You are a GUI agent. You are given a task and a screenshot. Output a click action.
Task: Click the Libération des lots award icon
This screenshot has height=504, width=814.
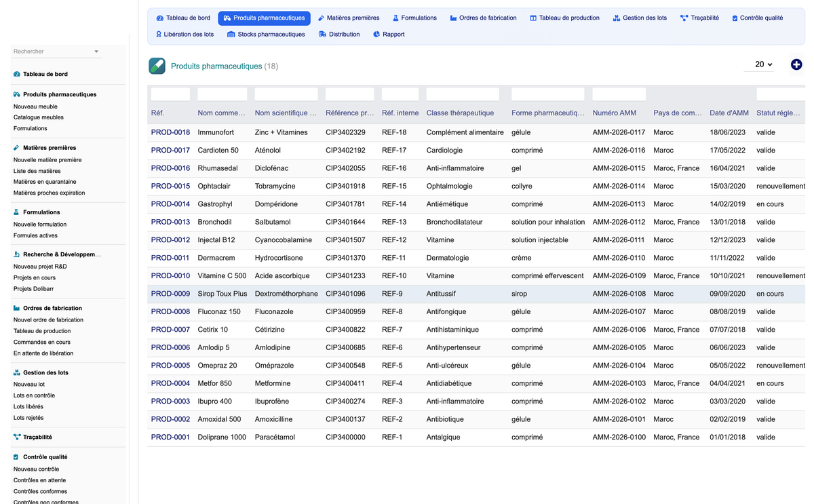pyautogui.click(x=159, y=35)
